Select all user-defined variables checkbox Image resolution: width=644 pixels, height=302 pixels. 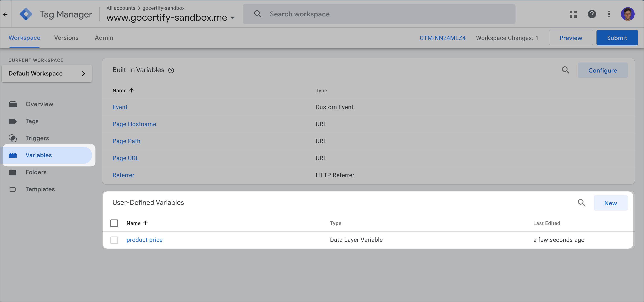tap(114, 223)
